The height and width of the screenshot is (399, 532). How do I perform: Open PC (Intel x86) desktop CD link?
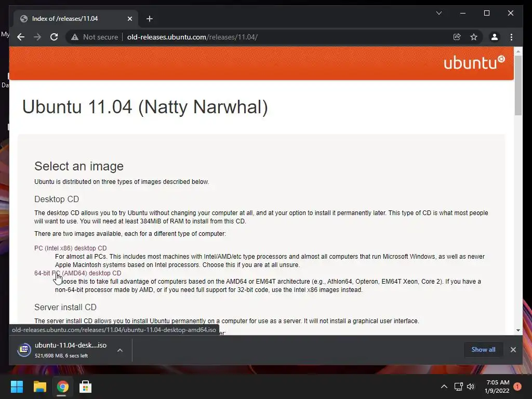70,248
